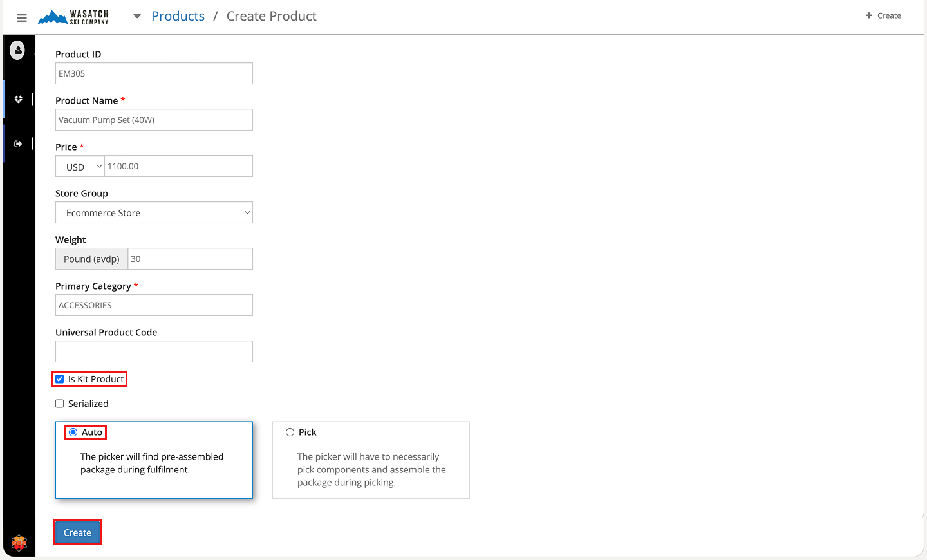
Task: Select the Auto radio option
Action: (73, 433)
